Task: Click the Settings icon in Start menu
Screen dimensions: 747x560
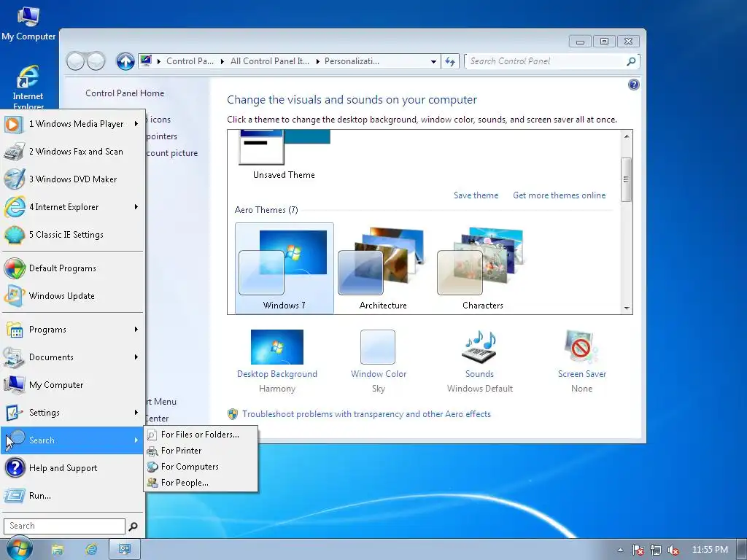Action: pos(13,413)
